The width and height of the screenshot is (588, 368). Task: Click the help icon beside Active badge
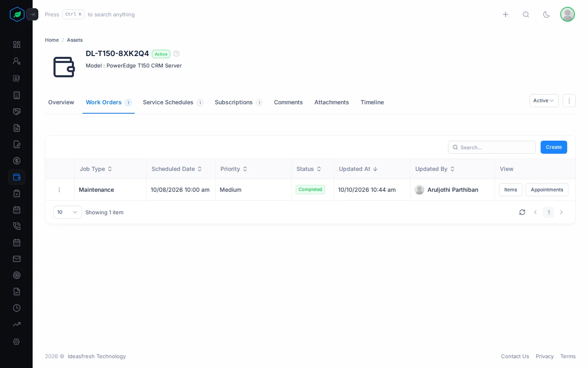click(176, 54)
